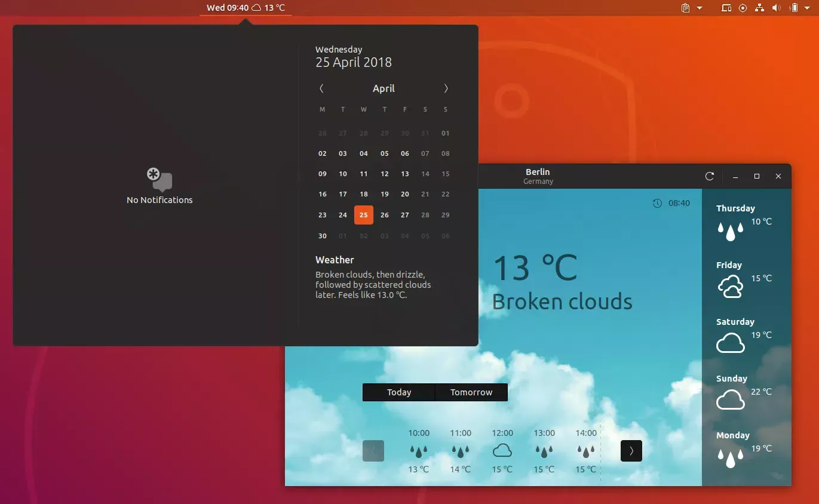The height and width of the screenshot is (504, 819).
Task: Click the April month label
Action: pos(384,88)
